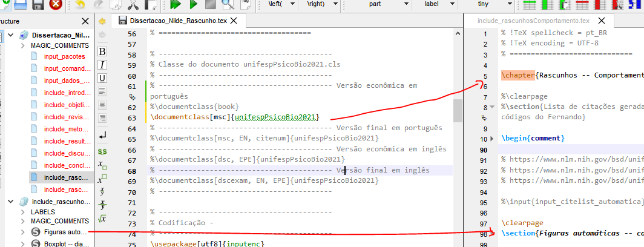Screen dimensions: 644x247
Task: Insert a superscript
Action: coord(102,179)
